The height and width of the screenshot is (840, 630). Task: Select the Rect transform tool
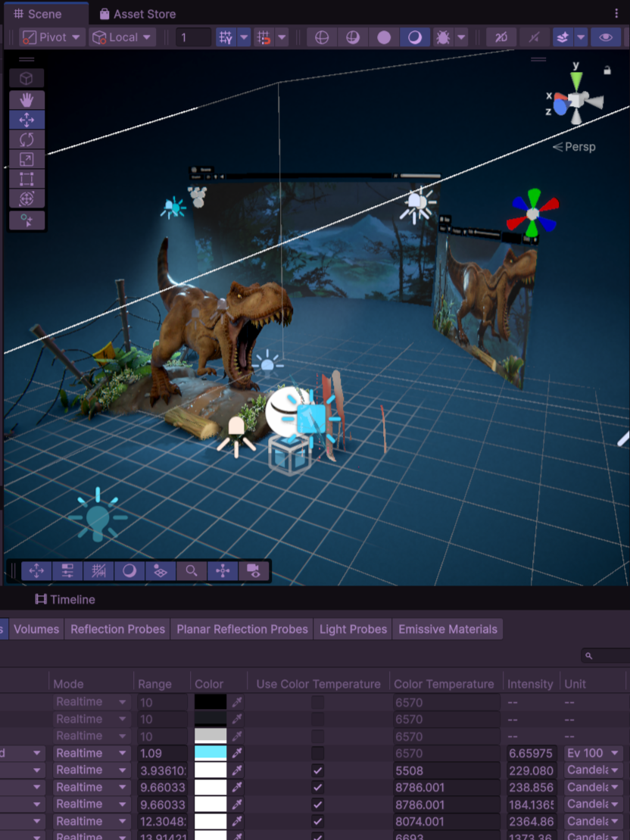coord(27,180)
